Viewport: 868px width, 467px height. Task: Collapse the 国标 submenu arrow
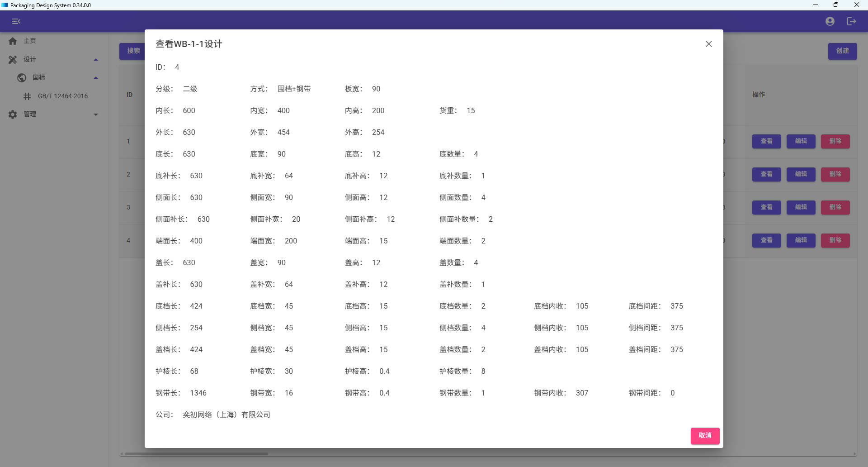point(96,78)
